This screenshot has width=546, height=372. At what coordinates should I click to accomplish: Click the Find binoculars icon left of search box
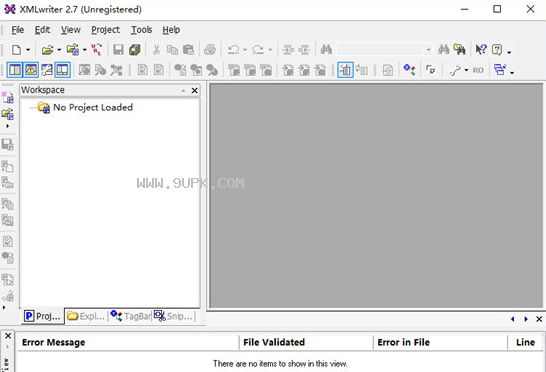326,50
